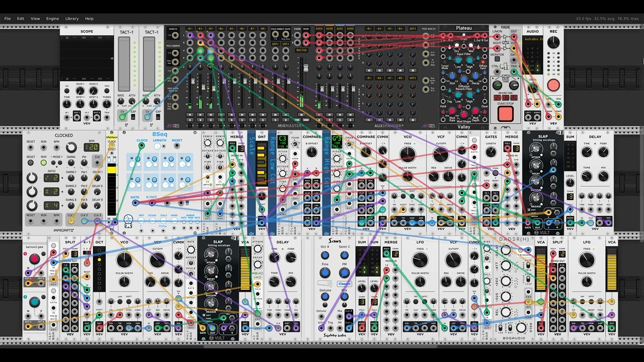
Task: Click the CUTOFF knob on middle-row VCF
Action: click(x=440, y=154)
